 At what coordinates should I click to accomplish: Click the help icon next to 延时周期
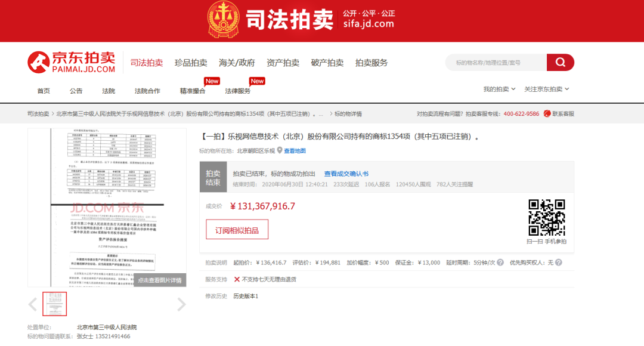pyautogui.click(x=500, y=262)
